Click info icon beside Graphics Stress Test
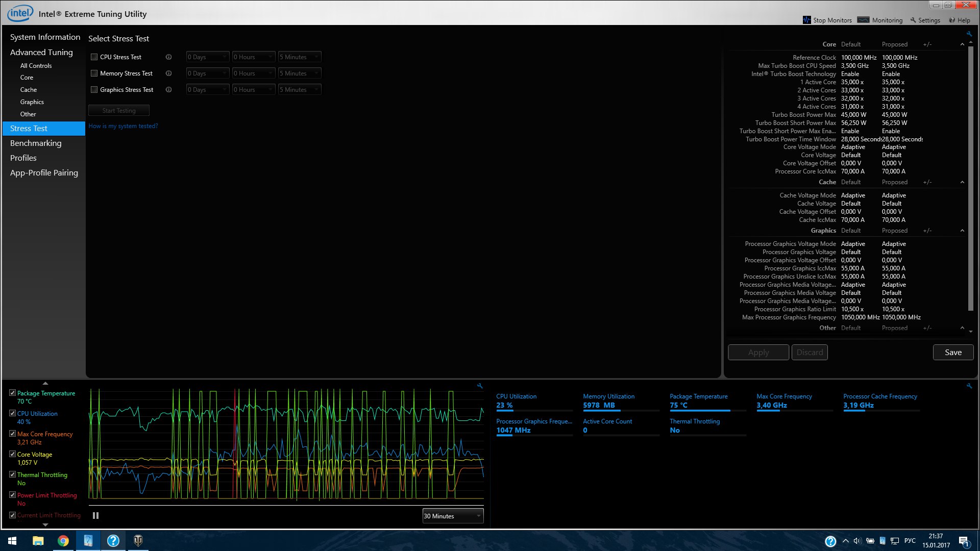Image resolution: width=980 pixels, height=551 pixels. pyautogui.click(x=168, y=90)
